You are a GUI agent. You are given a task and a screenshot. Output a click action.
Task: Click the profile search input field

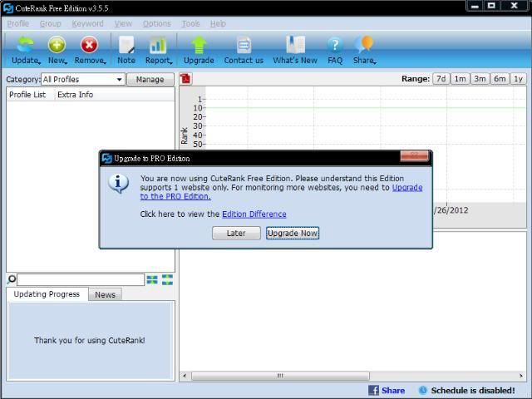coord(81,280)
